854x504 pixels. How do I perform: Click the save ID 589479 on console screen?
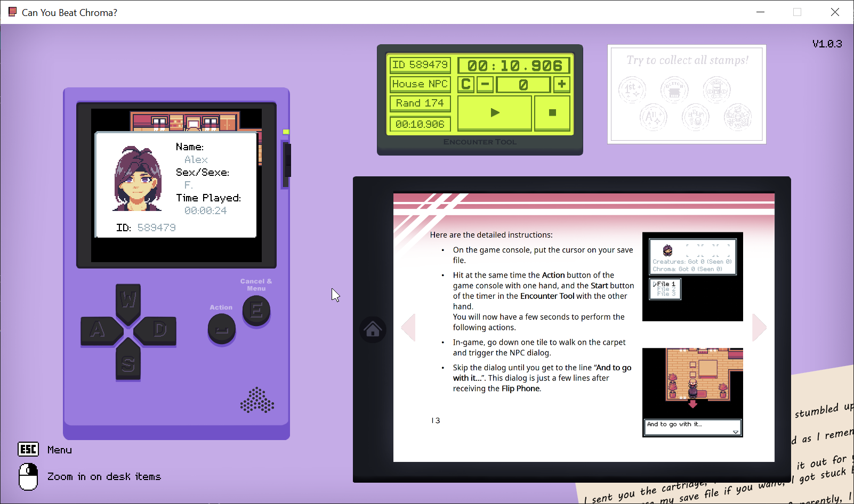(x=157, y=227)
